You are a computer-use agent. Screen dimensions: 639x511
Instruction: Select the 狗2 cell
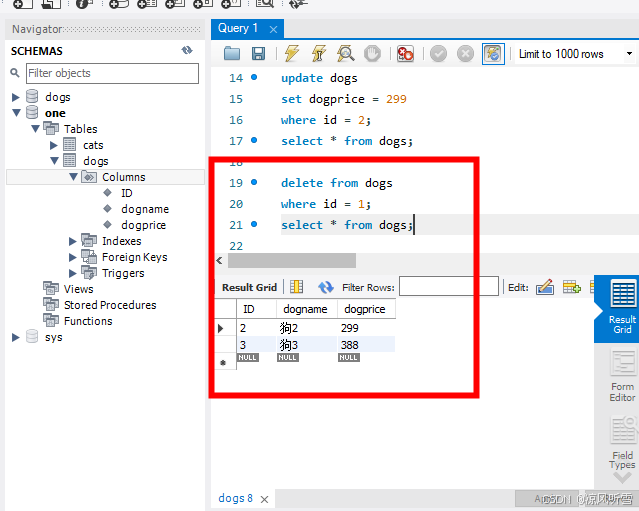click(307, 328)
